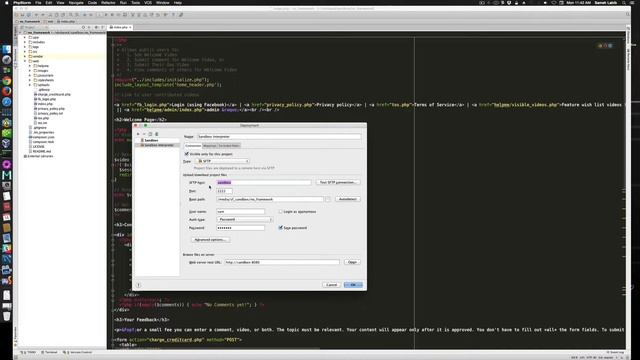Click the Autodetect button
640x360 pixels.
click(x=348, y=199)
